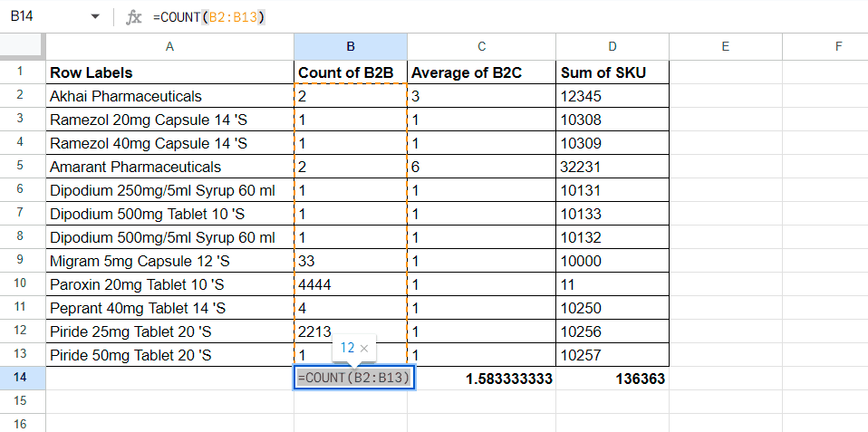Click the SKU cell 10256
This screenshot has width=868, height=432.
[x=612, y=331]
